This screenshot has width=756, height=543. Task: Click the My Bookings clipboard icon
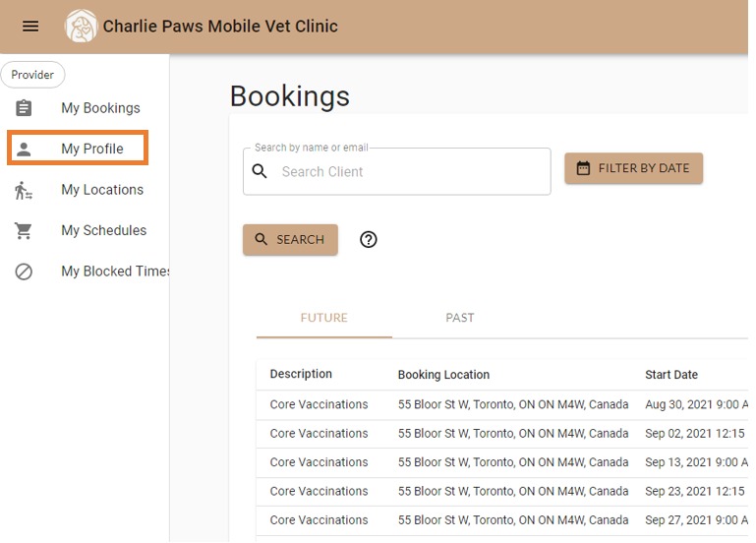click(24, 108)
